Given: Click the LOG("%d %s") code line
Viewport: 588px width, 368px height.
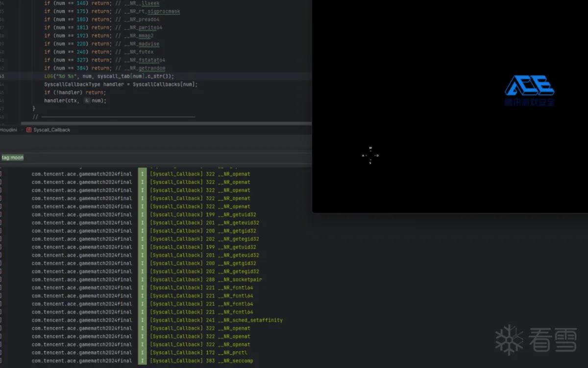Looking at the screenshot, I should [x=109, y=76].
